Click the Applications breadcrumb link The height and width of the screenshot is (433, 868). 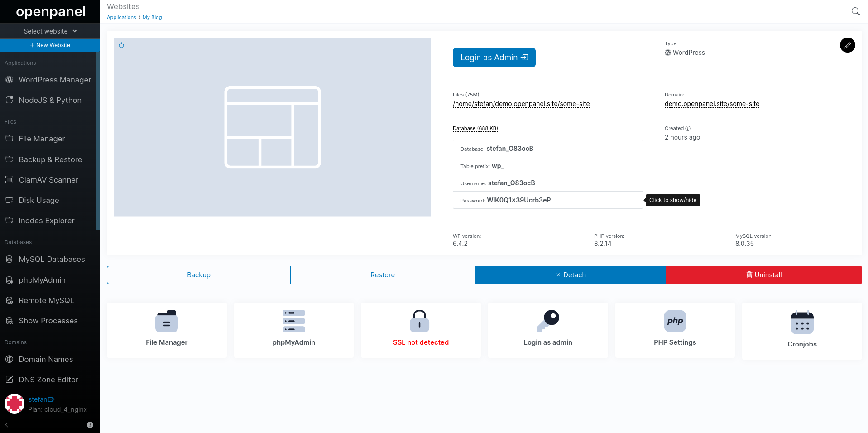click(121, 17)
